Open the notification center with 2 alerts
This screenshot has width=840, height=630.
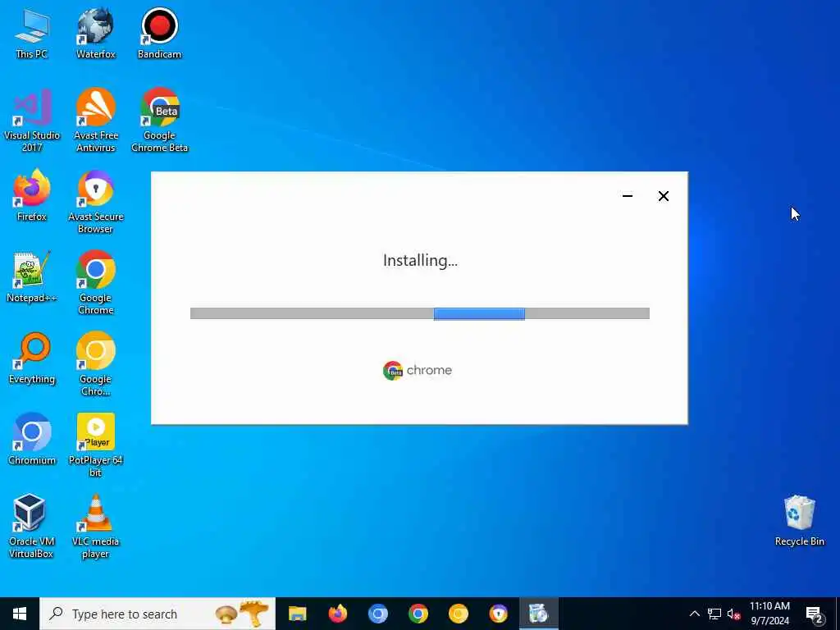pos(814,614)
